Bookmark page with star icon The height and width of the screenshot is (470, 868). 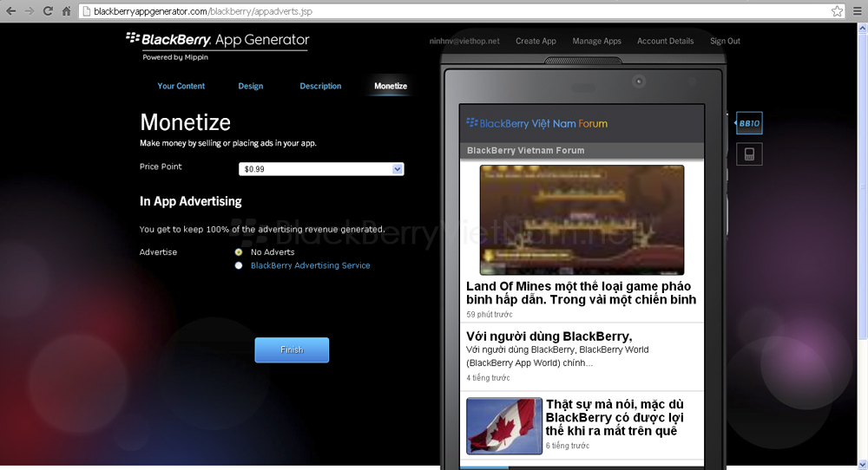(837, 11)
